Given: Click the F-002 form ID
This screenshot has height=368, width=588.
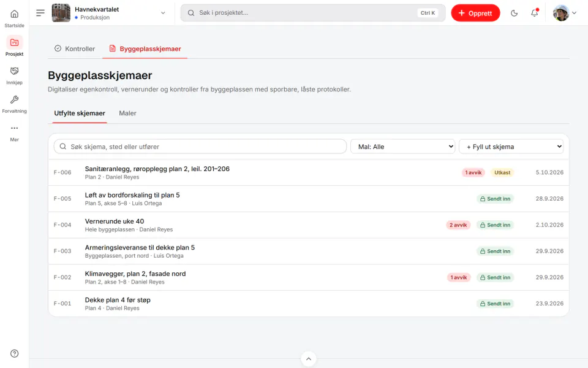Looking at the screenshot, I should (62, 277).
